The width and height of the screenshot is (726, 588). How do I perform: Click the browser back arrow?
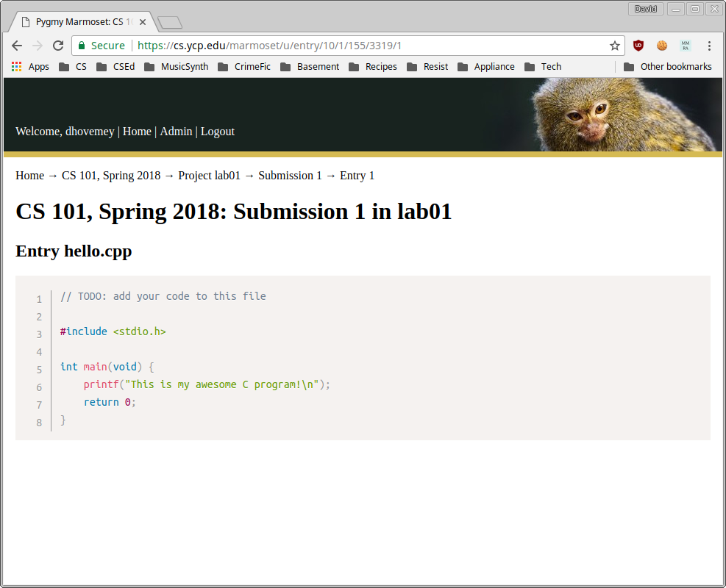pos(17,46)
